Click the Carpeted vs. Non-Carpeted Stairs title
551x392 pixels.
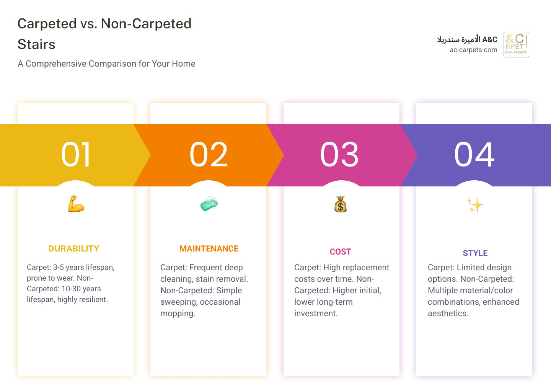click(104, 34)
